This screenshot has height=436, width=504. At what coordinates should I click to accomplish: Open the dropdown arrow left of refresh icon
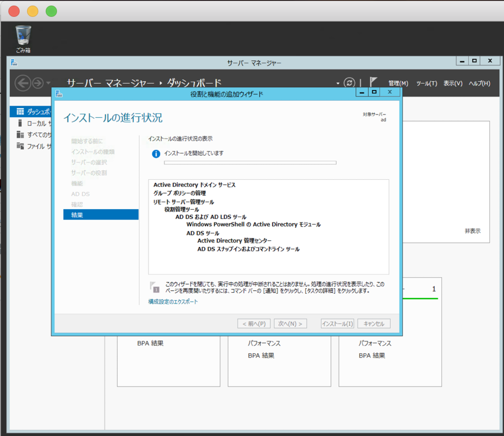tap(338, 84)
